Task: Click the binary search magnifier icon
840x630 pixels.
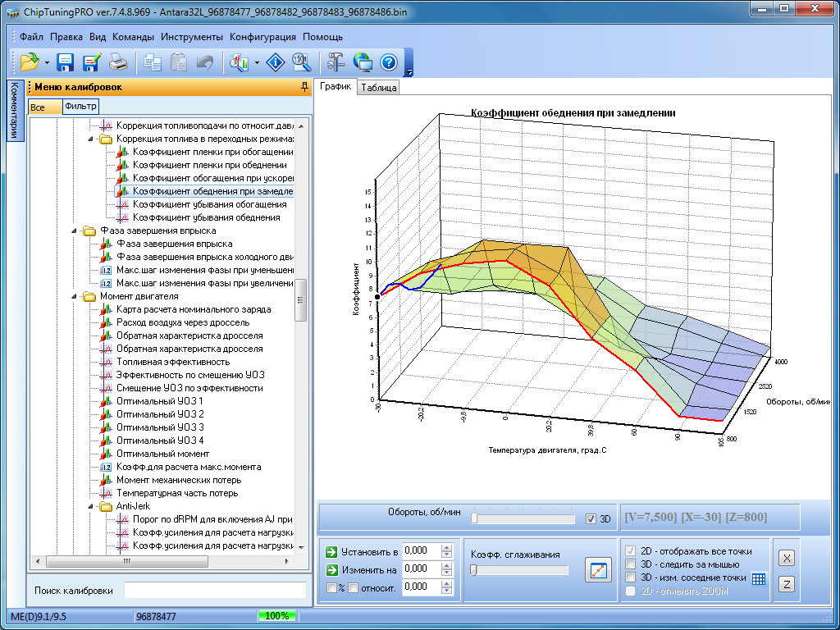Action: [x=302, y=62]
